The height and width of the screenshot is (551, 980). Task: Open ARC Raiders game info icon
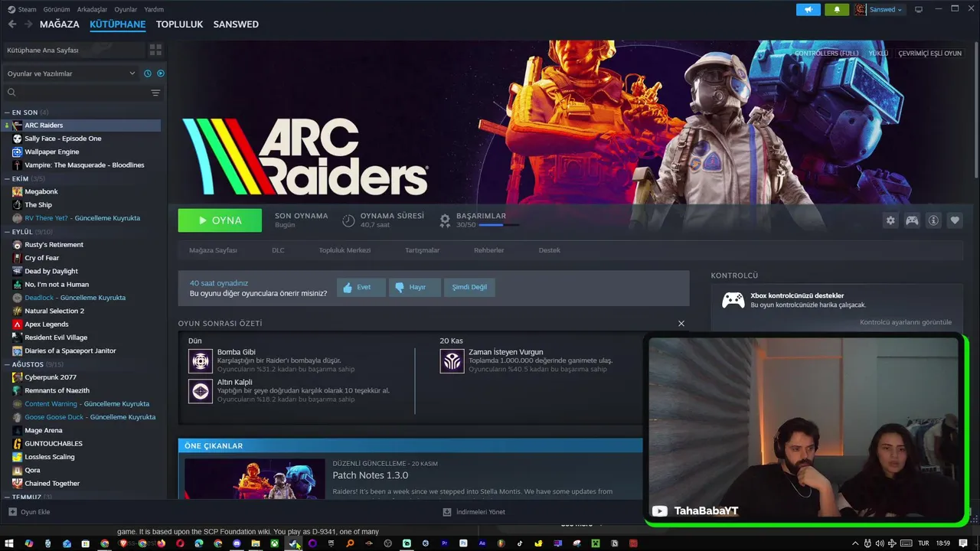933,220
